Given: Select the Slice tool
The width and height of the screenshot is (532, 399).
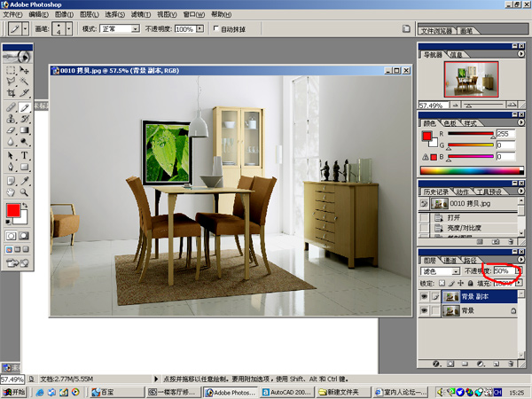Looking at the screenshot, I should 24,92.
